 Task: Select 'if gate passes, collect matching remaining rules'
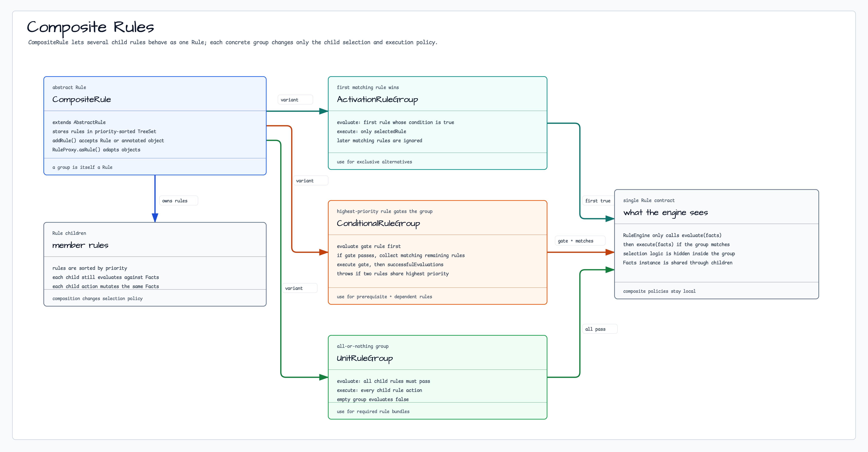coord(401,255)
